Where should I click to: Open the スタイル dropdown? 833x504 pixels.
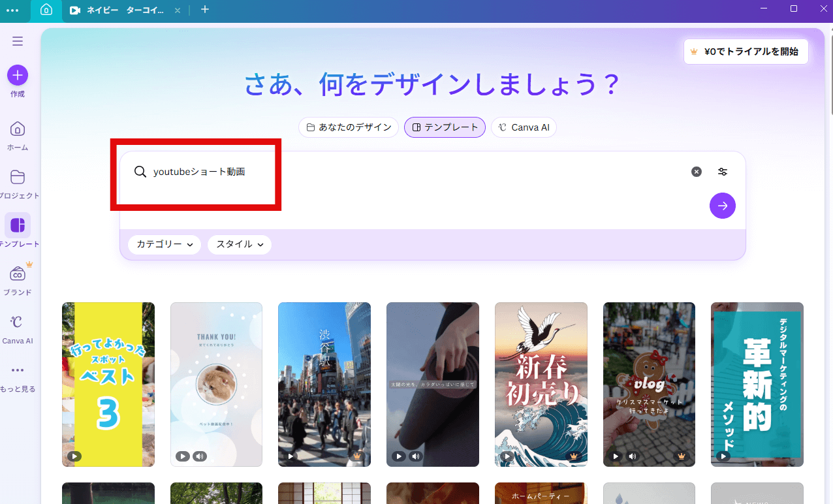239,244
